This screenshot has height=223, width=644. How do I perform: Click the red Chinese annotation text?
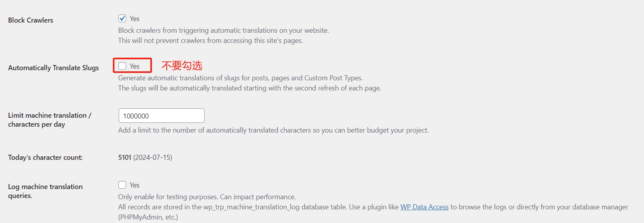point(182,65)
